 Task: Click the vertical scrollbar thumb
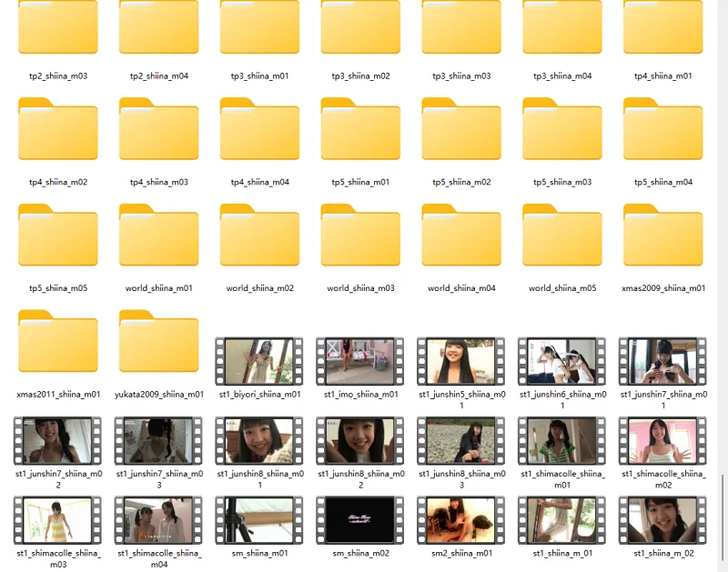723,517
